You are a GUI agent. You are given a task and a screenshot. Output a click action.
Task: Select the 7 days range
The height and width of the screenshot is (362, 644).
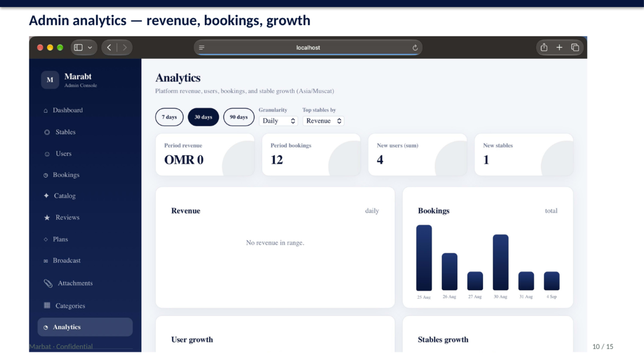coord(169,117)
